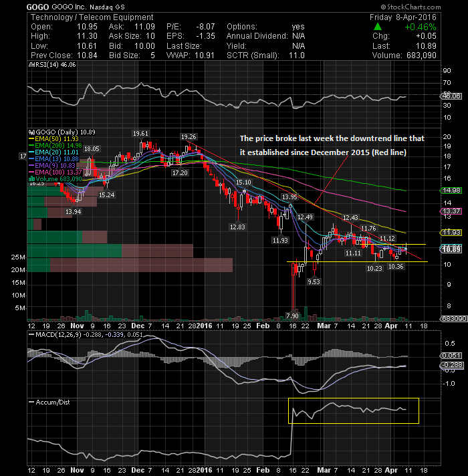
Task: Click the 683090 volume axis tag
Action: tap(453, 319)
